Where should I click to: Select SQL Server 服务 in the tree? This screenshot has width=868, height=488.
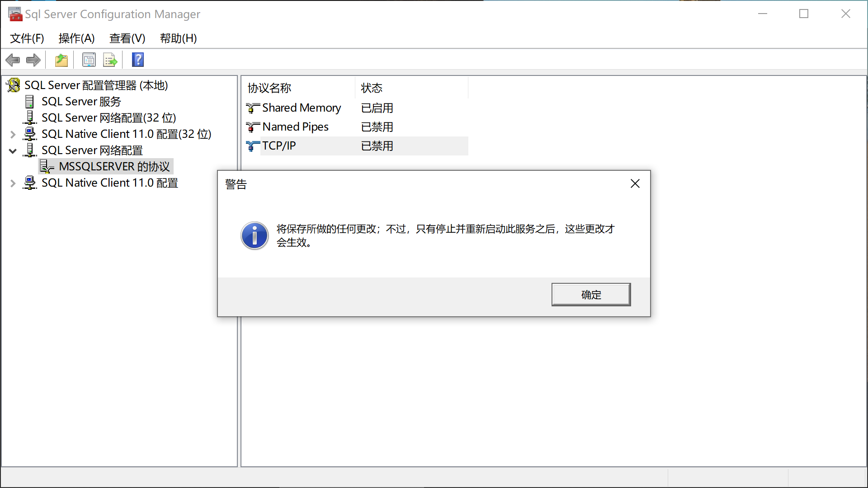click(81, 102)
